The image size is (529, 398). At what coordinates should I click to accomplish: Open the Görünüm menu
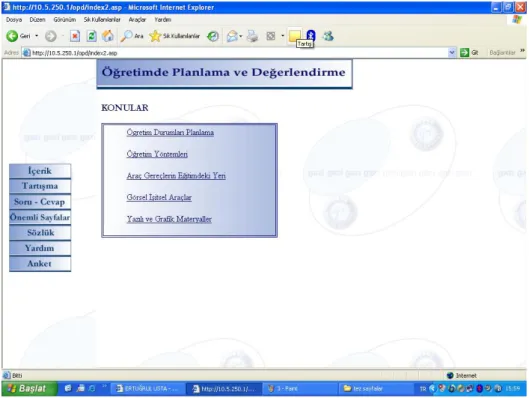coord(64,20)
